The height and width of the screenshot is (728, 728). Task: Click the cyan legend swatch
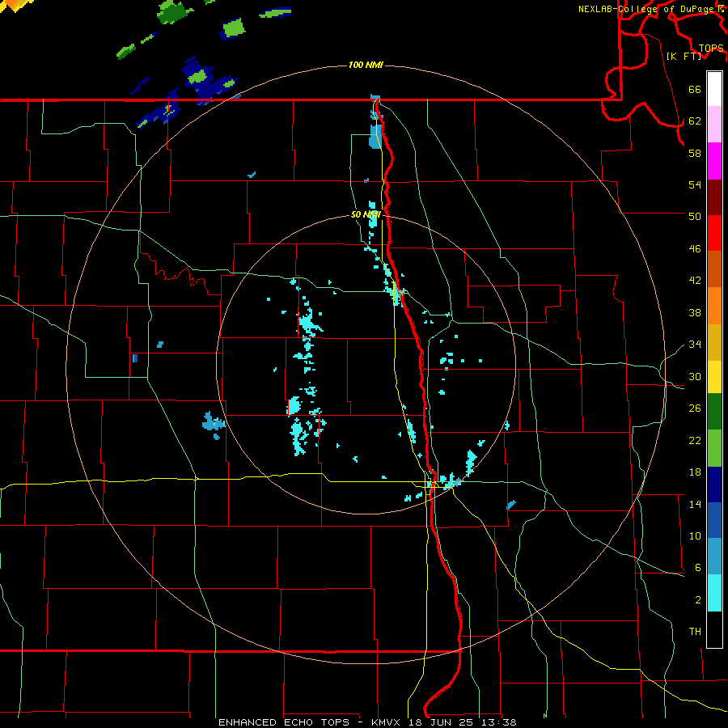[x=714, y=593]
